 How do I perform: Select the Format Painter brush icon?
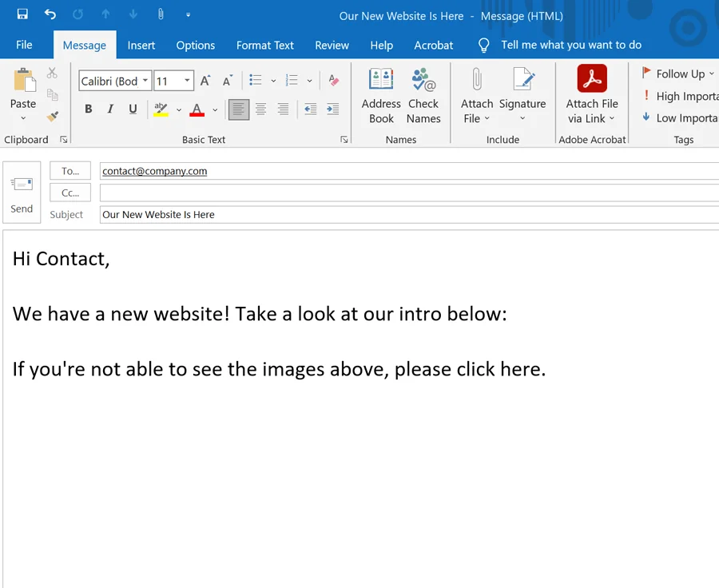[53, 117]
